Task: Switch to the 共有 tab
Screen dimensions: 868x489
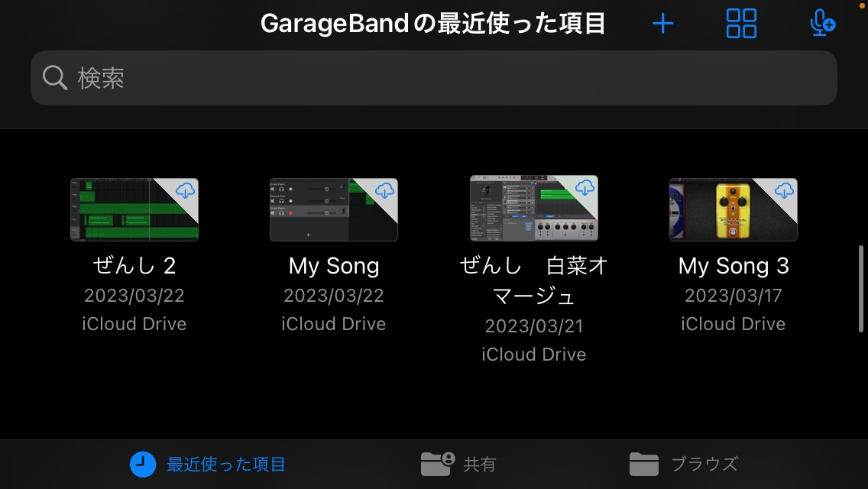Action: (458, 464)
